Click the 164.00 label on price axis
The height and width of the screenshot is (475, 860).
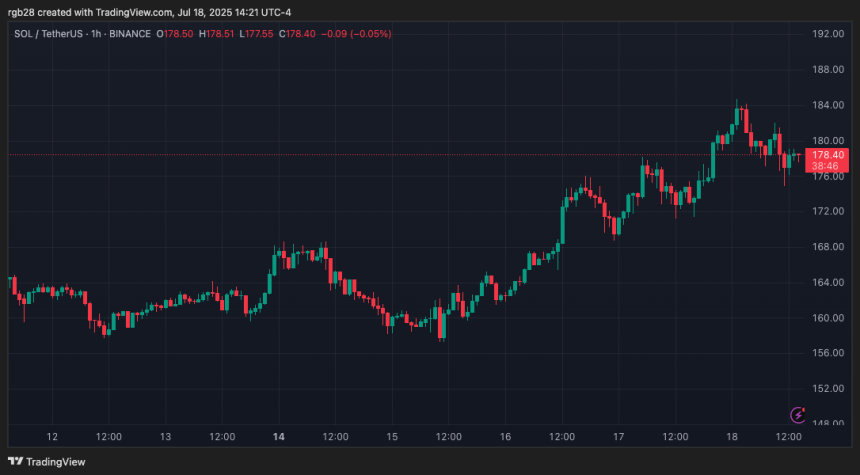(829, 282)
